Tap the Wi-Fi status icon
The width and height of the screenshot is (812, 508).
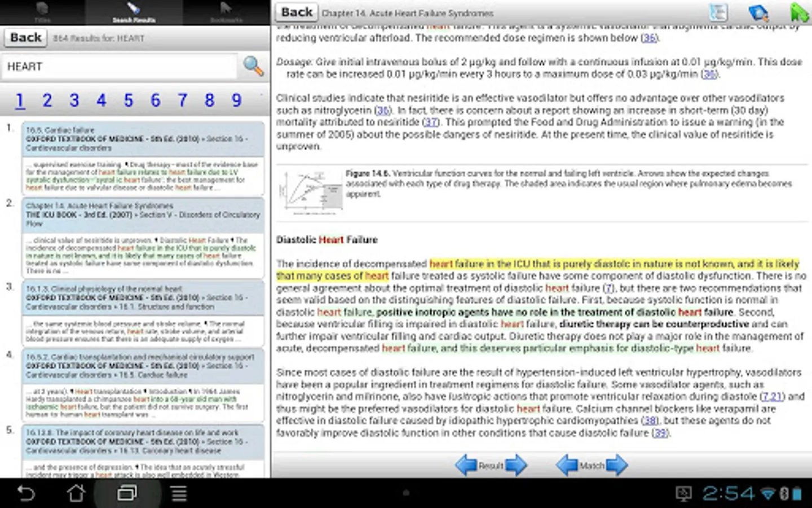pos(767,494)
